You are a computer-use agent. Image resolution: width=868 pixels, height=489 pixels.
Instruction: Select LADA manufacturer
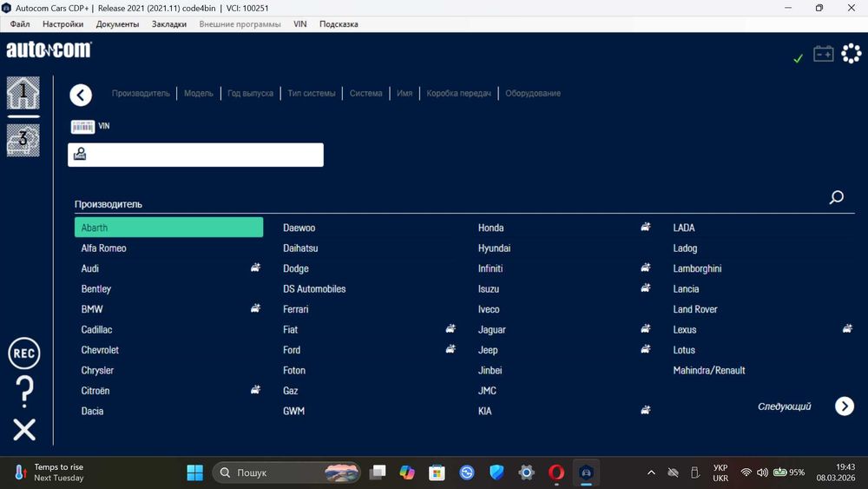[684, 228]
